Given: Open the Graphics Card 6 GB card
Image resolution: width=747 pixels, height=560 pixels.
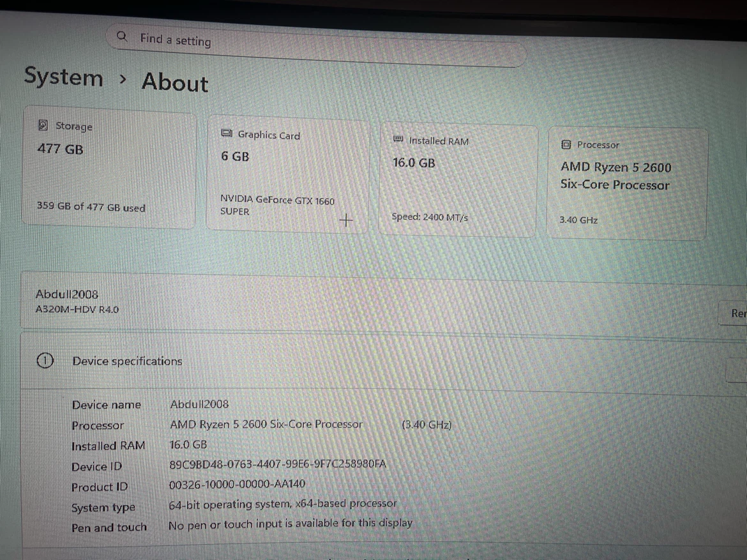Looking at the screenshot, I should coord(287,174).
